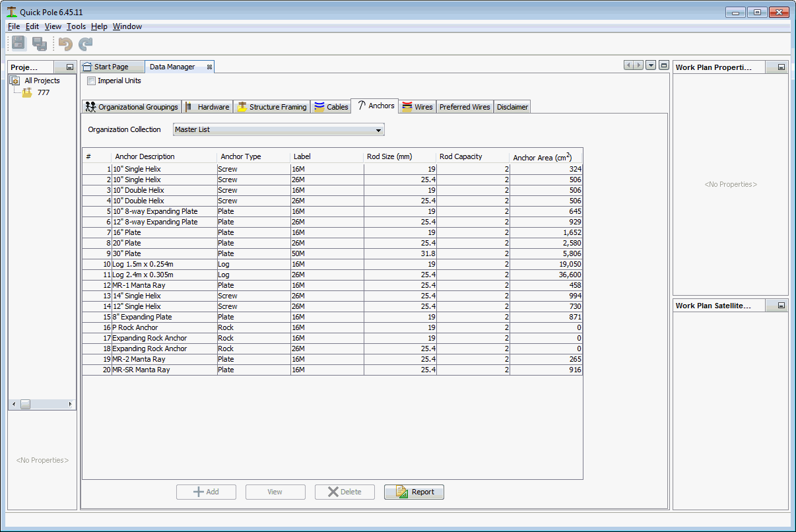
Task: Switch to the Data Manager tab
Action: tap(172, 67)
